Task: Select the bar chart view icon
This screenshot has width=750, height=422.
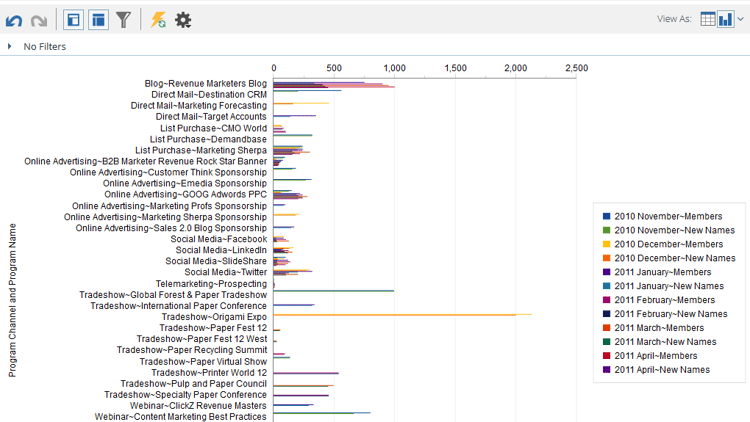Action: [x=725, y=19]
